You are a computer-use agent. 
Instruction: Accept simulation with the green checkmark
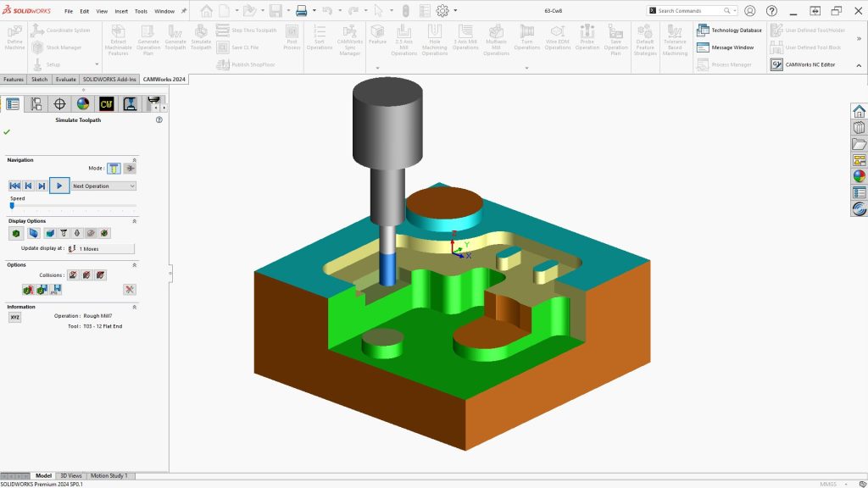pyautogui.click(x=7, y=132)
